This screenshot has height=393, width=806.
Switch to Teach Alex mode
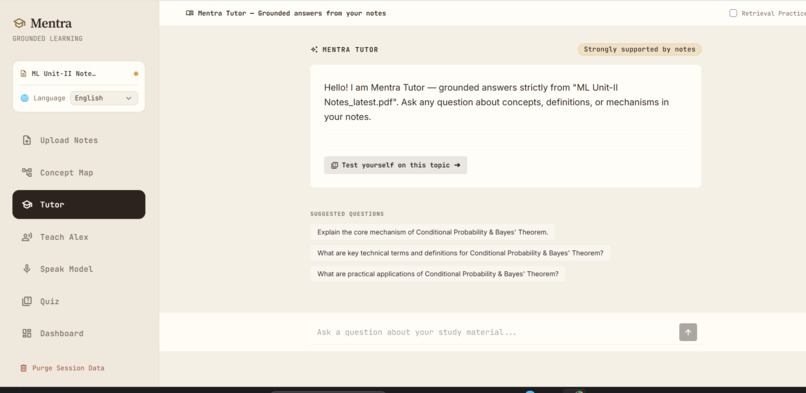(x=79, y=237)
